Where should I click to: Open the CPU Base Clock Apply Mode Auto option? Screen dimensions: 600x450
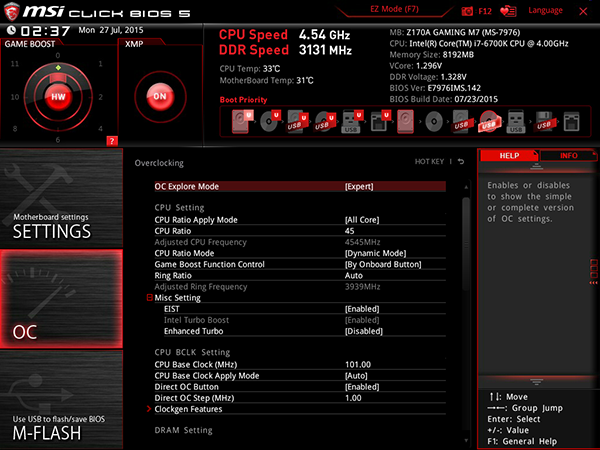(x=300, y=376)
